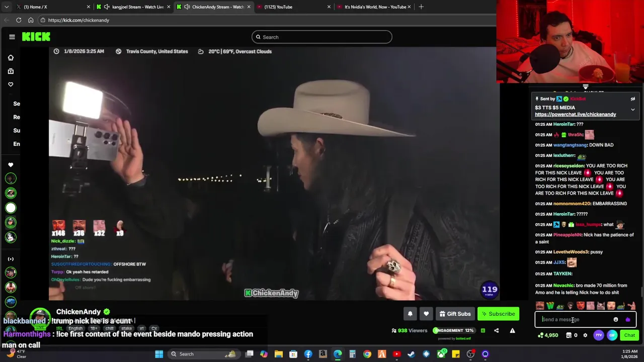Click username Novachic in chat
The image size is (644, 362).
563,286
